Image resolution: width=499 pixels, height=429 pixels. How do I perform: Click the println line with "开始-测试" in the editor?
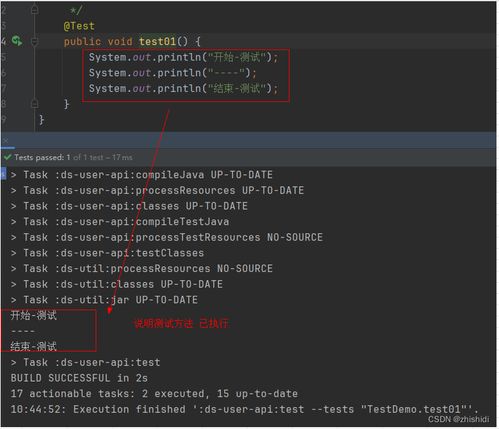[183, 57]
